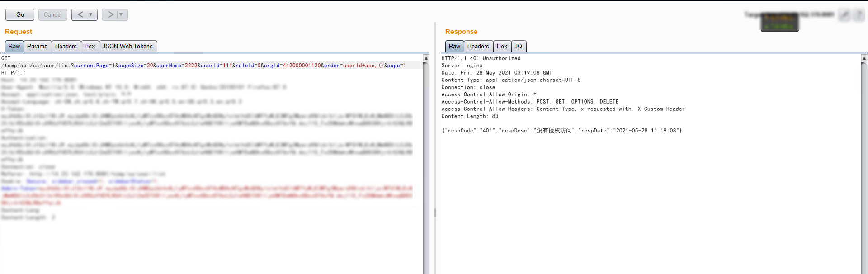
Task: Open the request Headers tab
Action: (66, 47)
